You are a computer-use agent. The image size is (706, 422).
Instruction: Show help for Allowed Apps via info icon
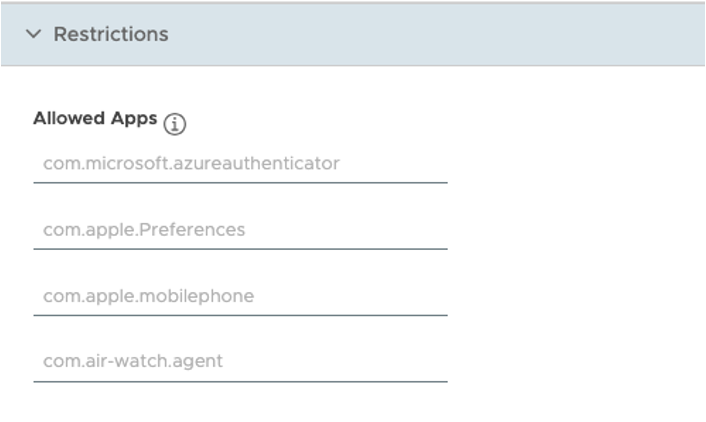176,124
